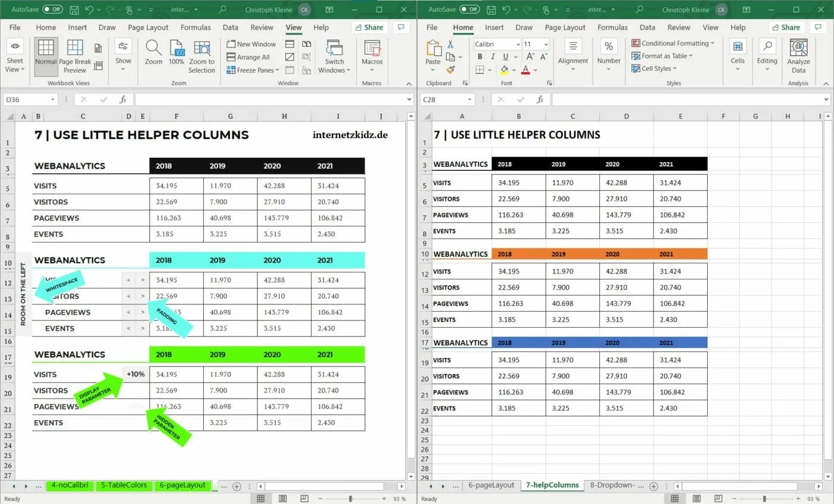The image size is (834, 504).
Task: Switch to the Formulas ribbon tab
Action: [x=195, y=27]
